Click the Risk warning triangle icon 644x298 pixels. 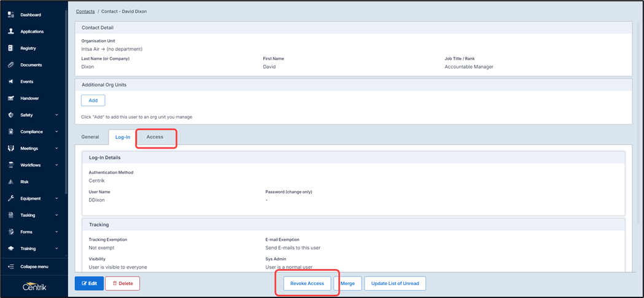point(11,182)
